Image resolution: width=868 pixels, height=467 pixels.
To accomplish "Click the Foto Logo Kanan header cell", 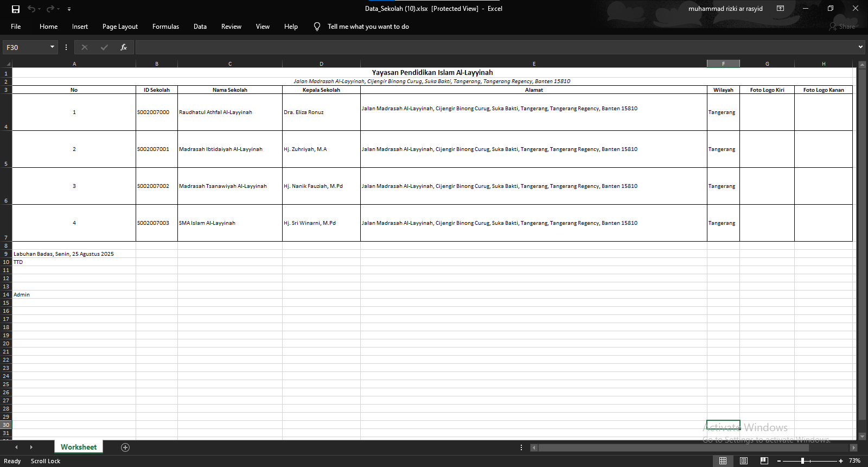I will coord(824,90).
